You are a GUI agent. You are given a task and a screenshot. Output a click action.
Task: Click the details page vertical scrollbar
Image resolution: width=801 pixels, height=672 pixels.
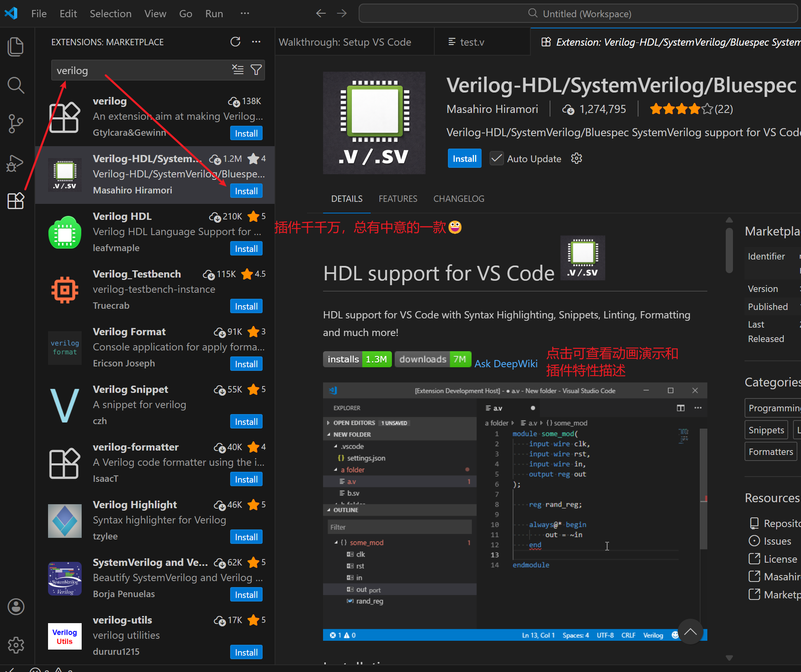click(729, 250)
